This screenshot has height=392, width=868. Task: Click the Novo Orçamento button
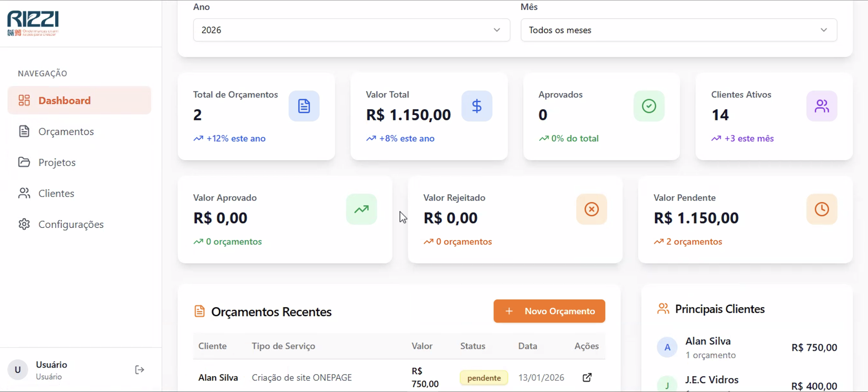tap(549, 311)
